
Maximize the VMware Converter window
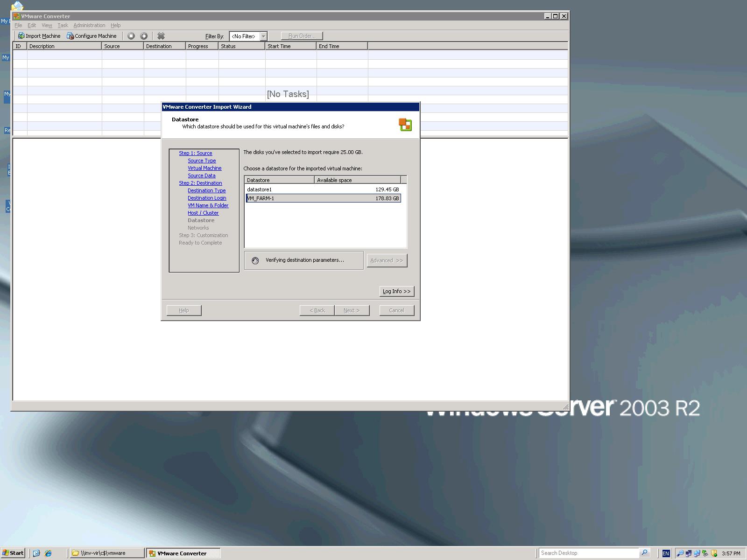[x=556, y=16]
